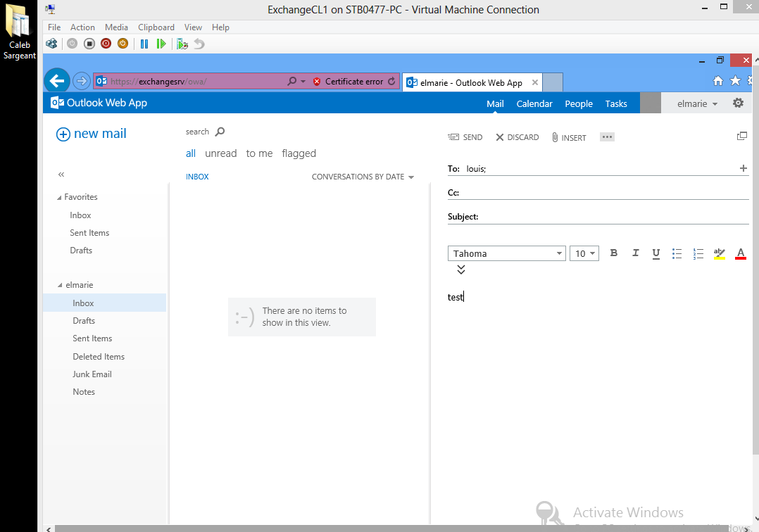759x532 pixels.
Task: Refresh the page in the browser
Action: 391,81
